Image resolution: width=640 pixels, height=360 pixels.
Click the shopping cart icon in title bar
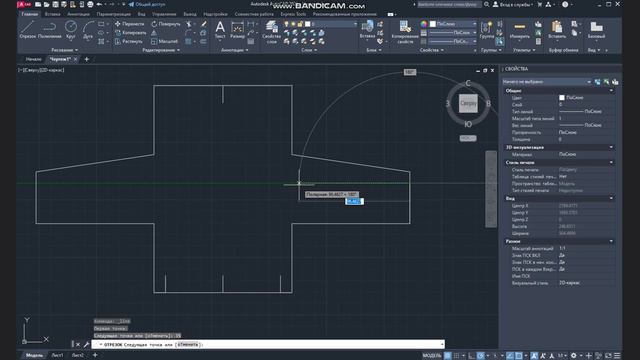(540, 4)
